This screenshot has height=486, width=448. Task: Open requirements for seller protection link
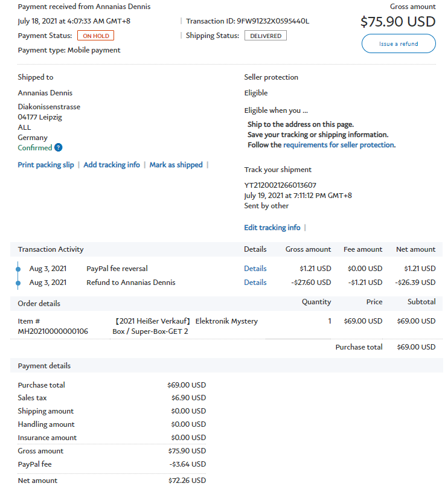pos(338,145)
